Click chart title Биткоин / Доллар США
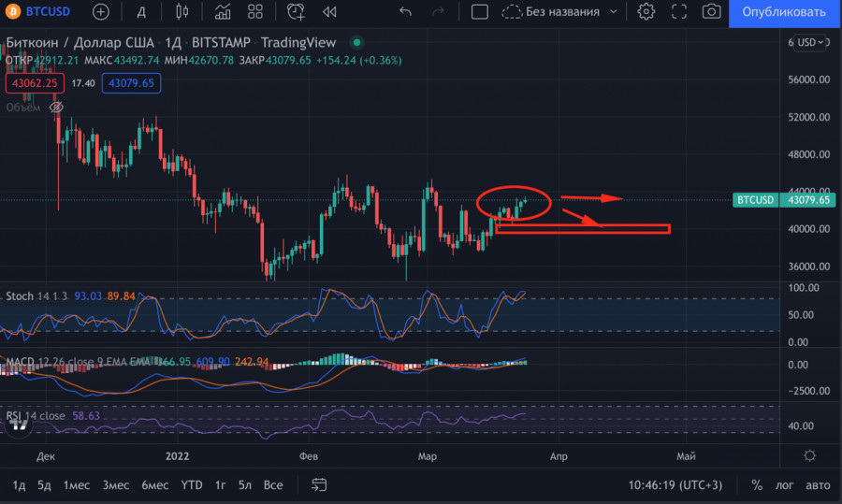The image size is (842, 504). [80, 42]
